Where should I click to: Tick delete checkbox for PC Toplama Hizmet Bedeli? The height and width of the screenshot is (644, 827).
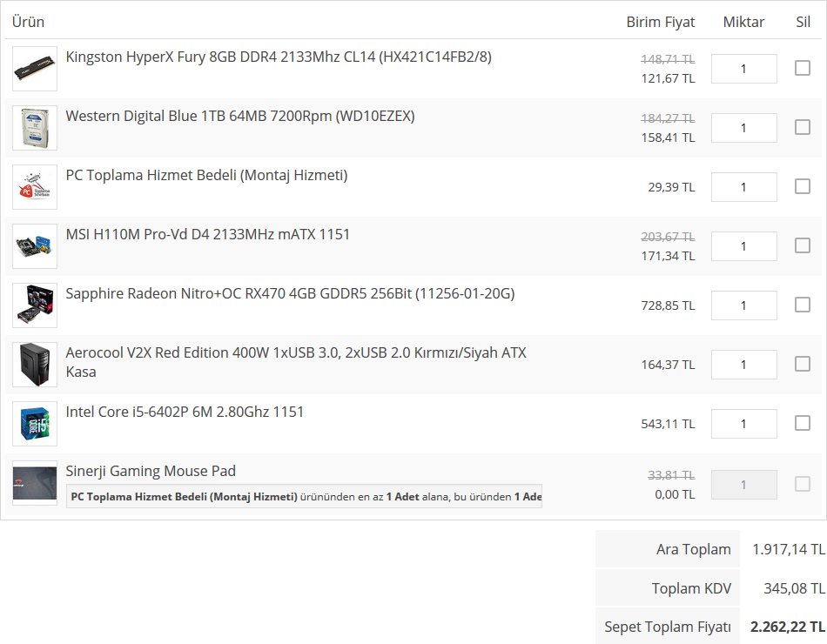coord(803,186)
